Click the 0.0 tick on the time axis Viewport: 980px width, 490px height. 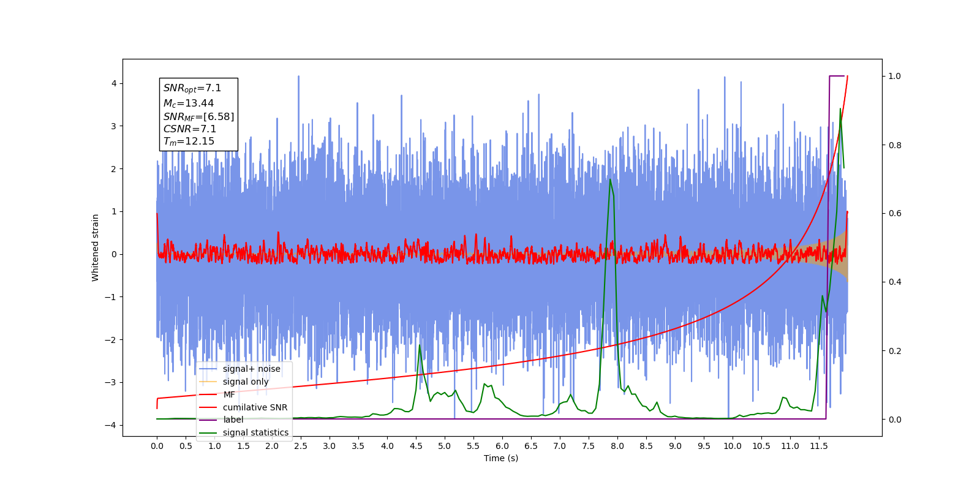click(157, 446)
